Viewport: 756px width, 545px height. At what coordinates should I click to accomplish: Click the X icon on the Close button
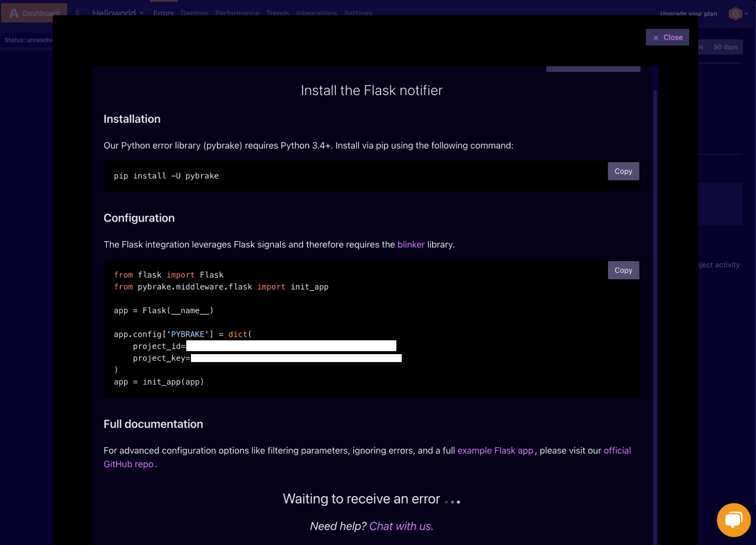656,37
